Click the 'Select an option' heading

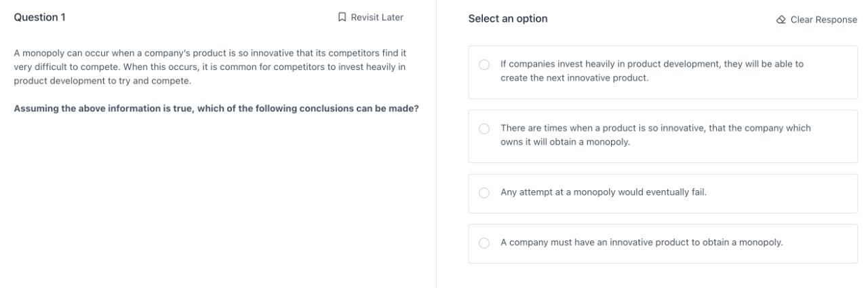click(508, 19)
